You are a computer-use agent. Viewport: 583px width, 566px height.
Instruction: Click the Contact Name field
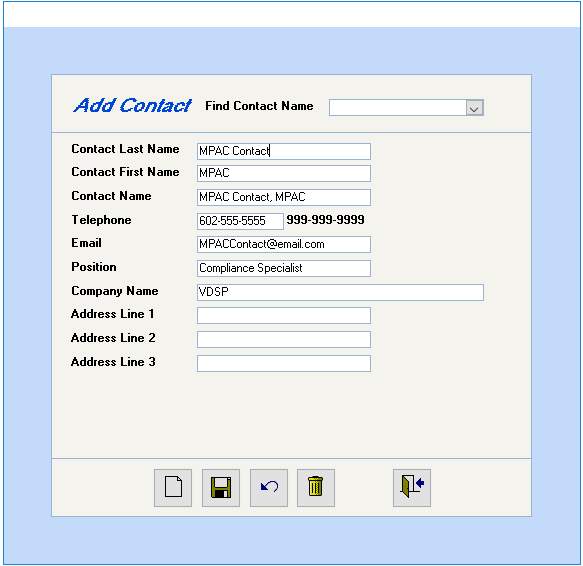(284, 197)
